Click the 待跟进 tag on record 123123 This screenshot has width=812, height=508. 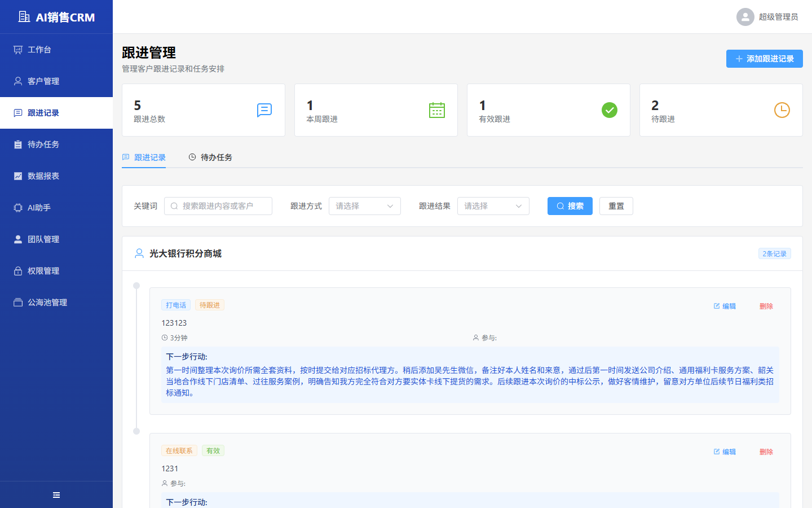(x=210, y=305)
